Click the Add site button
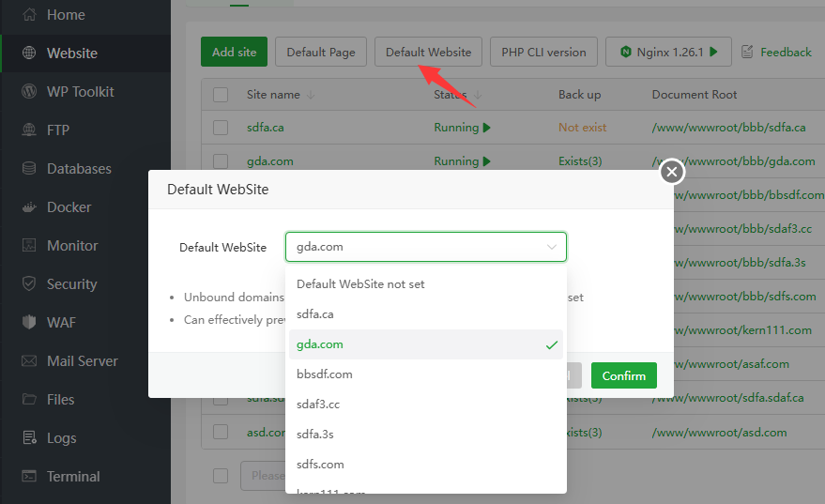Viewport: 825px width, 504px height. point(234,52)
